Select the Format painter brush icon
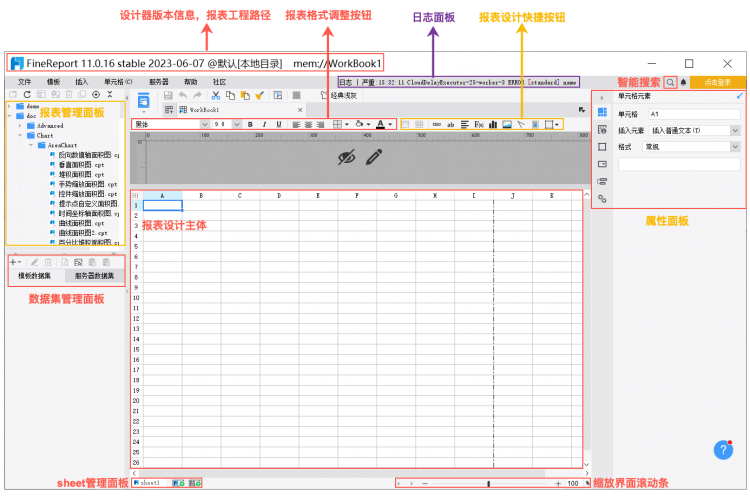 [260, 96]
